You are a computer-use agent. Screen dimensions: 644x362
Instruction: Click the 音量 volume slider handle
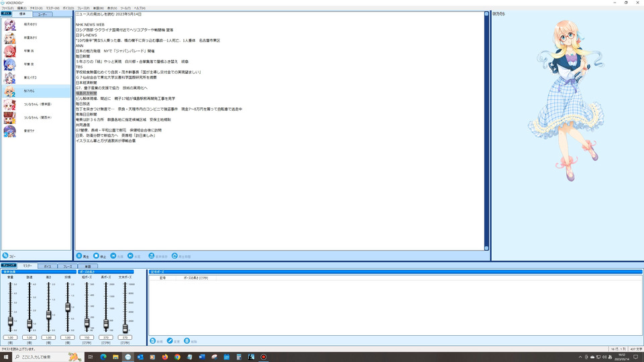click(x=10, y=322)
